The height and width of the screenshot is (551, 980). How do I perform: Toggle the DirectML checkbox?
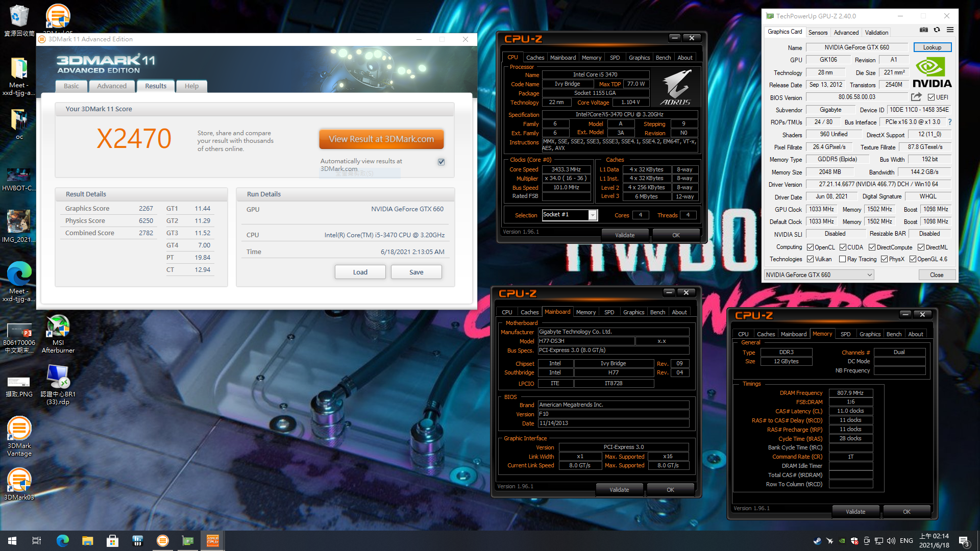[x=921, y=247]
